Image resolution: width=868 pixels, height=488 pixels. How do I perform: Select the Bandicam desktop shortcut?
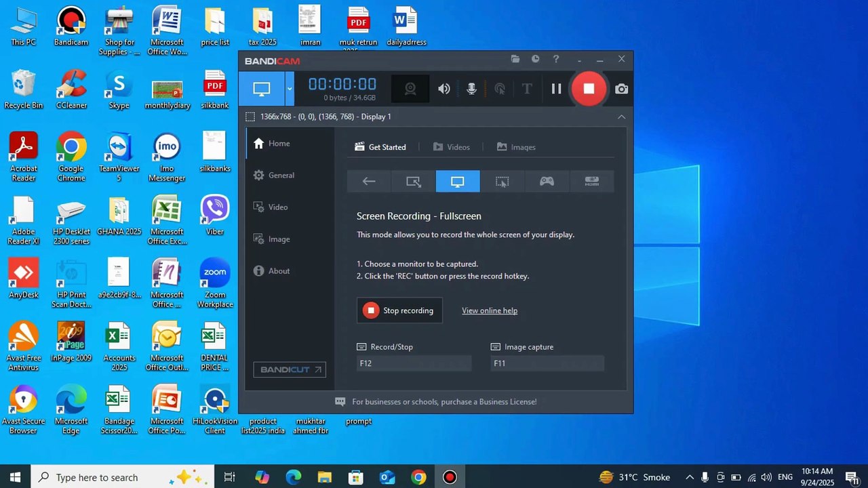point(71,27)
